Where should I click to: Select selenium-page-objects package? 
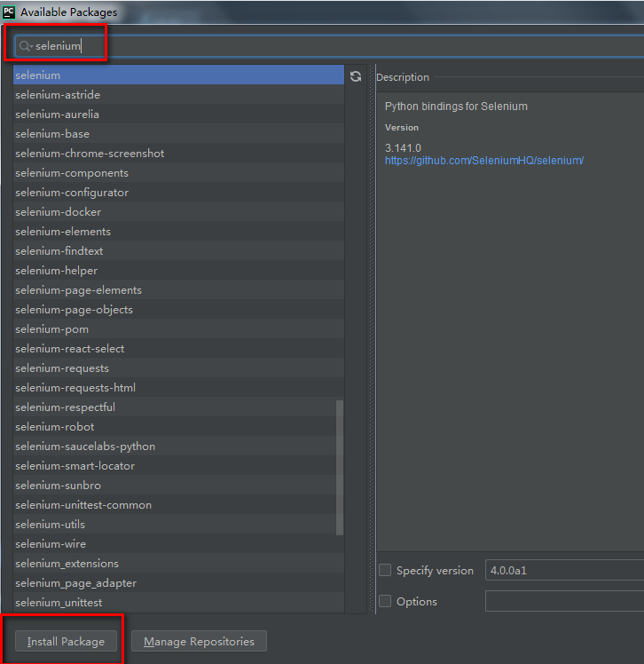coord(178,309)
